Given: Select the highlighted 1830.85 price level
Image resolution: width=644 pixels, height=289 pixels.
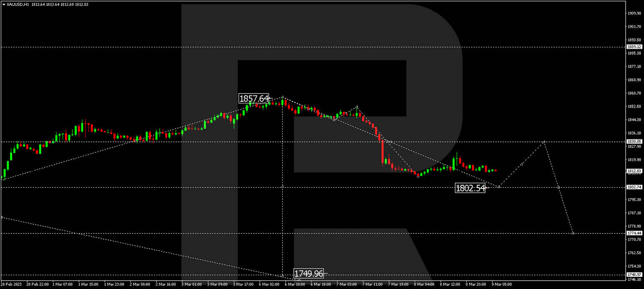Looking at the screenshot, I should click(x=634, y=142).
